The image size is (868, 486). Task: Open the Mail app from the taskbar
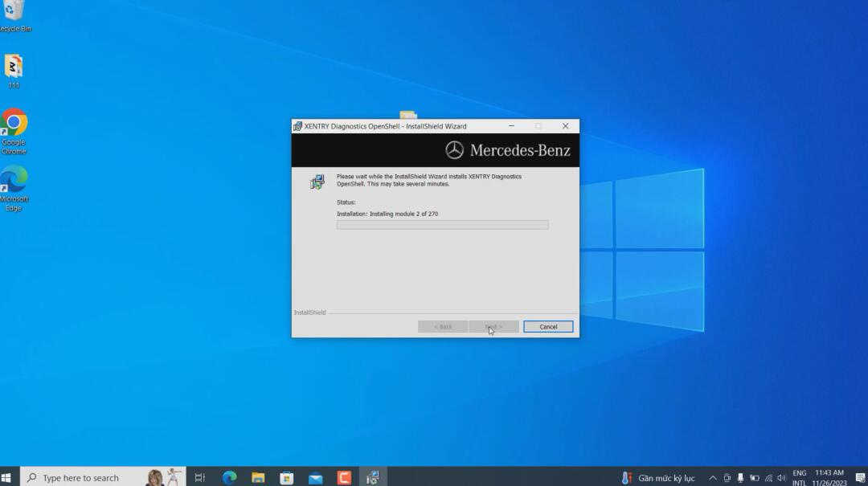click(x=316, y=477)
